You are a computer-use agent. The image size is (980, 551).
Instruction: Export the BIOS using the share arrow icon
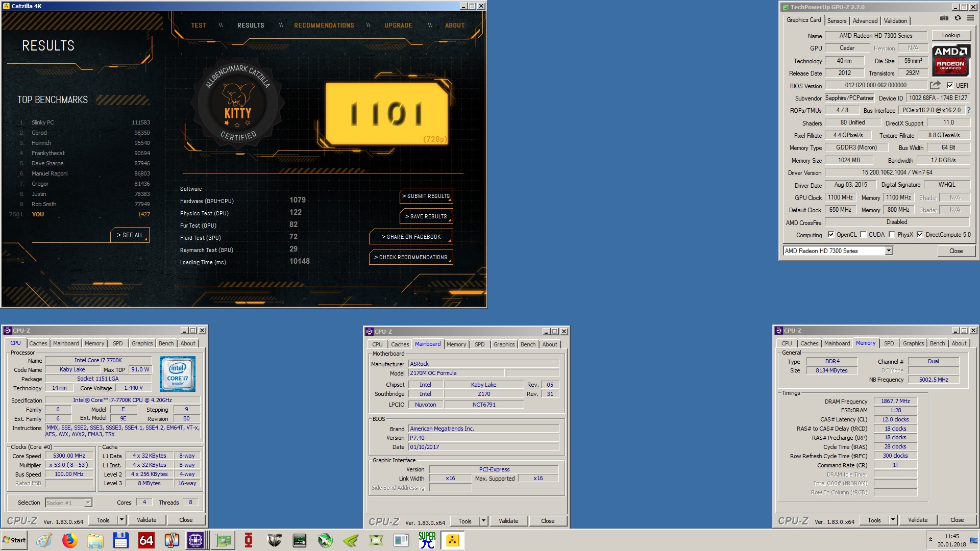coord(935,85)
